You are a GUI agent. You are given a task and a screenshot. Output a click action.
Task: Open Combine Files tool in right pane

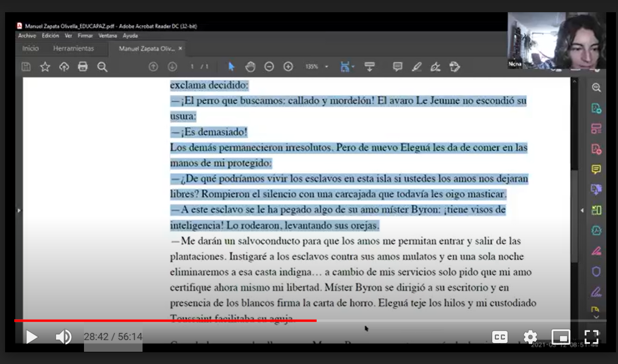(596, 189)
